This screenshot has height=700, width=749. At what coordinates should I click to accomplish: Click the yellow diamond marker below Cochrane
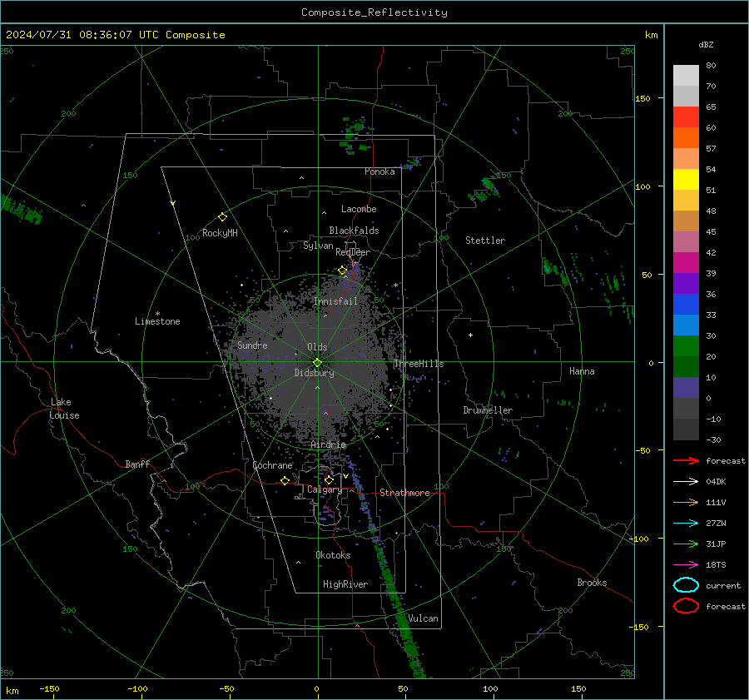285,480
